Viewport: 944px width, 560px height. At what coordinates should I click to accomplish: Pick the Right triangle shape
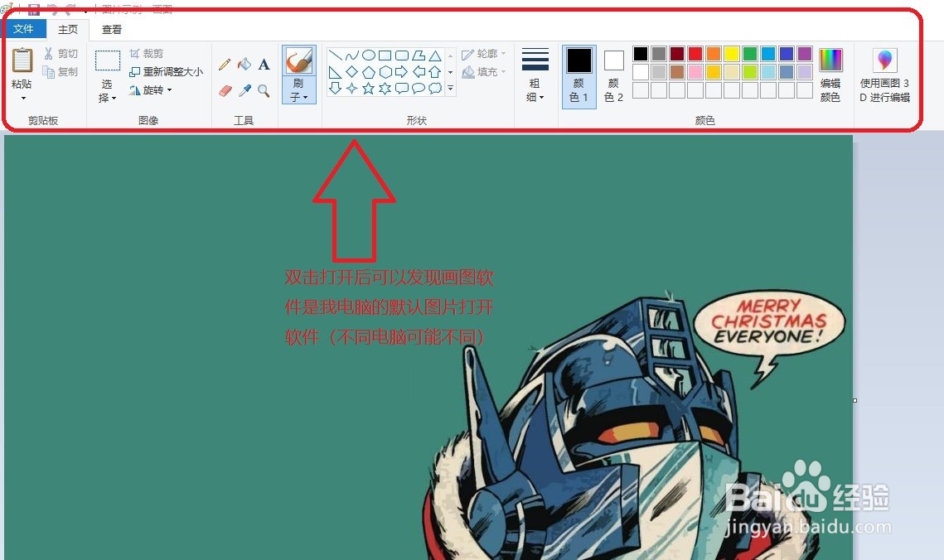(x=336, y=72)
